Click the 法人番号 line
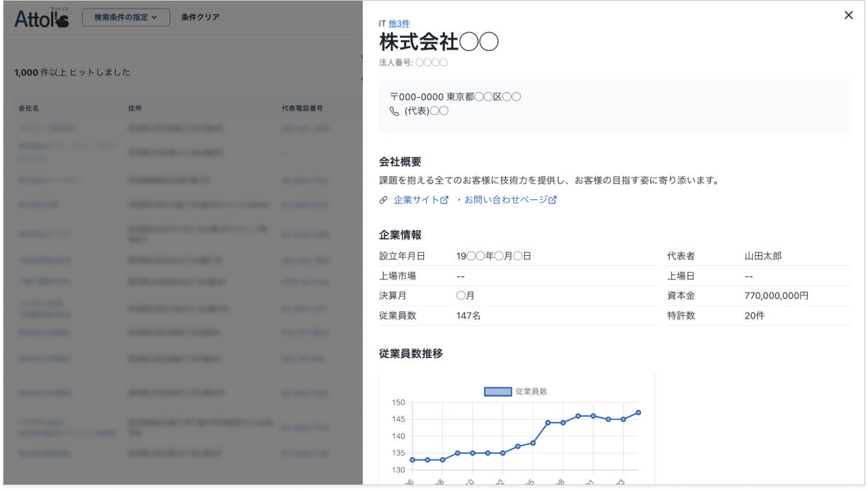Screen dimensions: 868x491 coord(413,63)
